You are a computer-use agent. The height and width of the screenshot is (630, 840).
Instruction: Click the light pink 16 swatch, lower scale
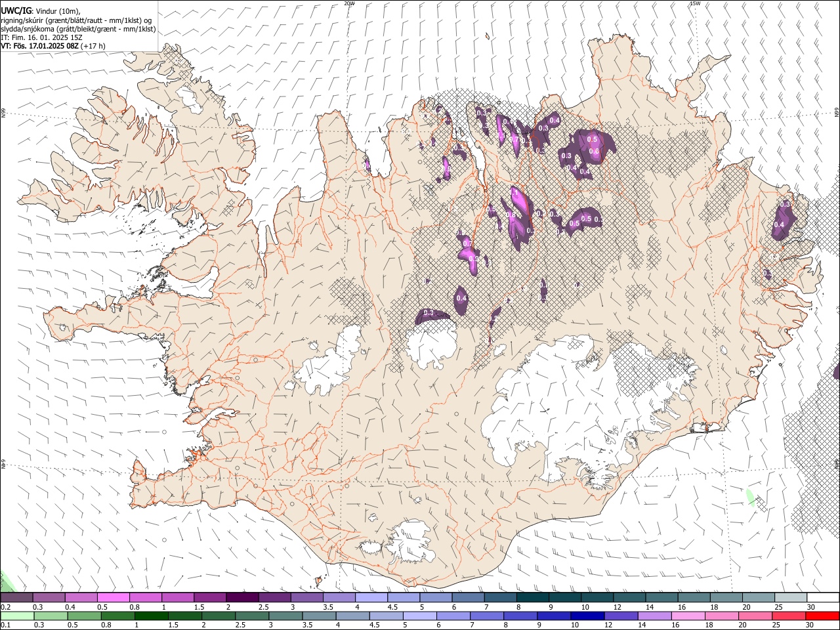[688, 616]
